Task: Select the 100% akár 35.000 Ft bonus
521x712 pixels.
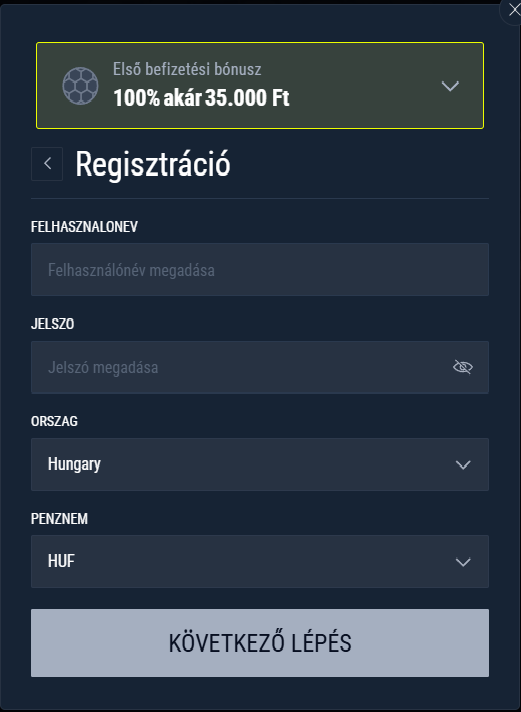Action: click(x=201, y=98)
